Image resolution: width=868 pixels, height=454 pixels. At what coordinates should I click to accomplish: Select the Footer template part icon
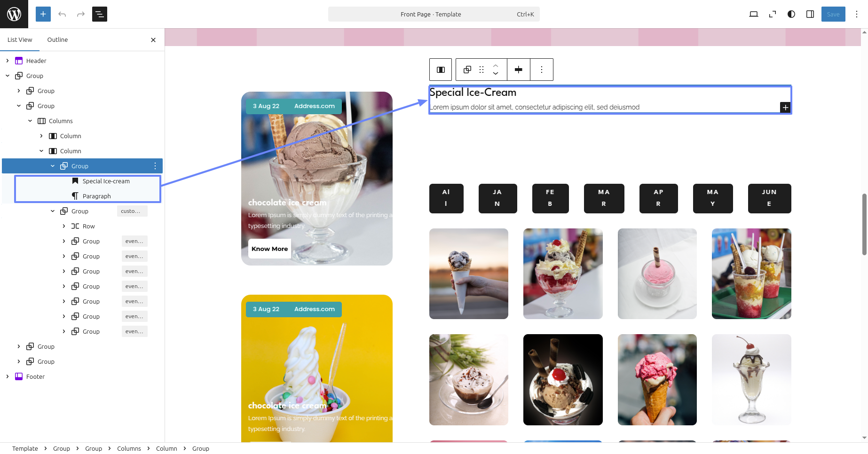pyautogui.click(x=19, y=376)
